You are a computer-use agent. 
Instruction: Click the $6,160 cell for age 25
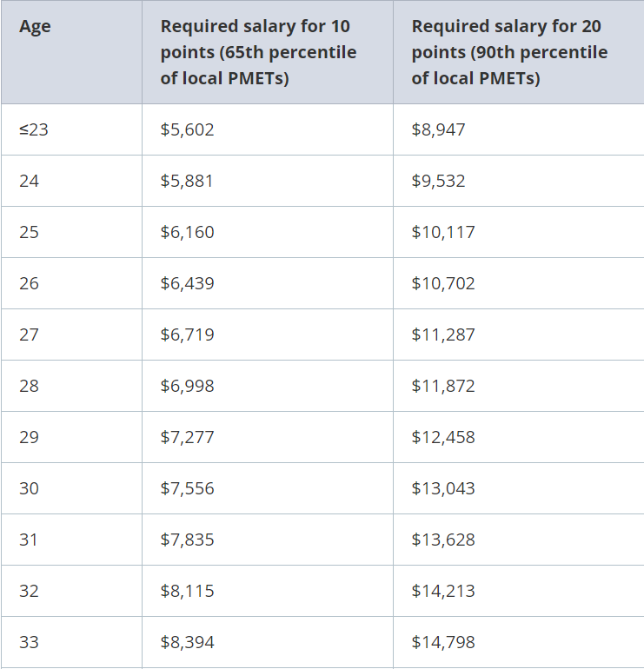pos(268,232)
